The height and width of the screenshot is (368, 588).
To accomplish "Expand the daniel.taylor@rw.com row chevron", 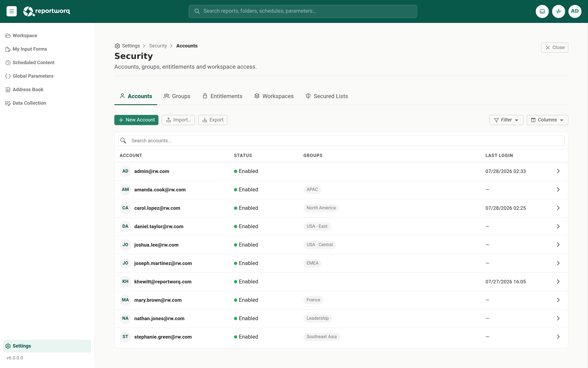I will pos(558,226).
